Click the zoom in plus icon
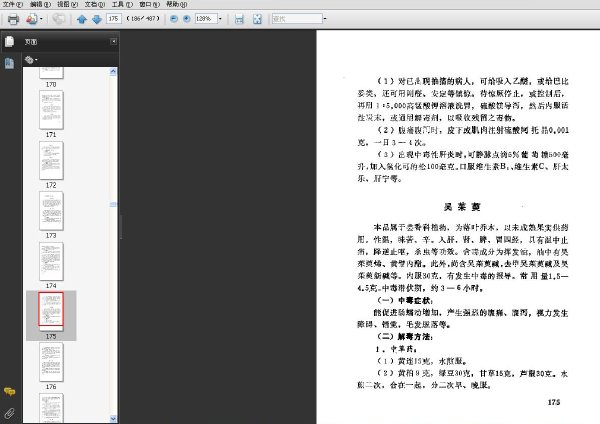 pos(187,18)
